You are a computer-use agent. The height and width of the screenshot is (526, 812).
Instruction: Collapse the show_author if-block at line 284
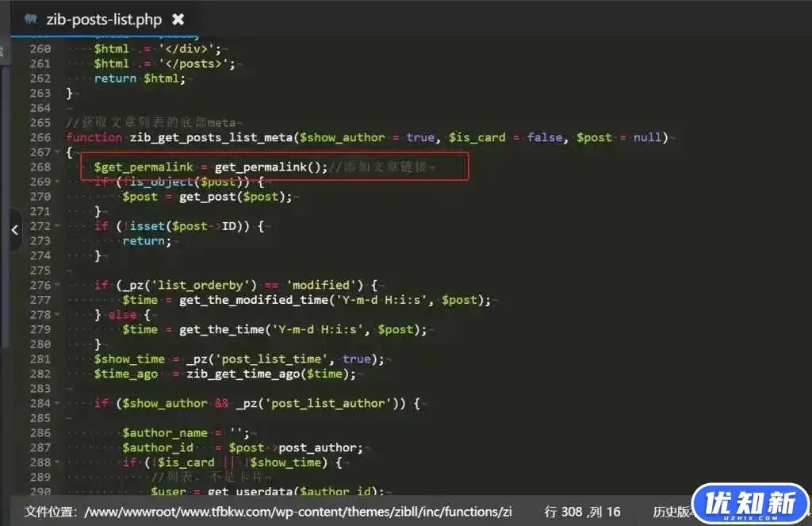[57, 403]
